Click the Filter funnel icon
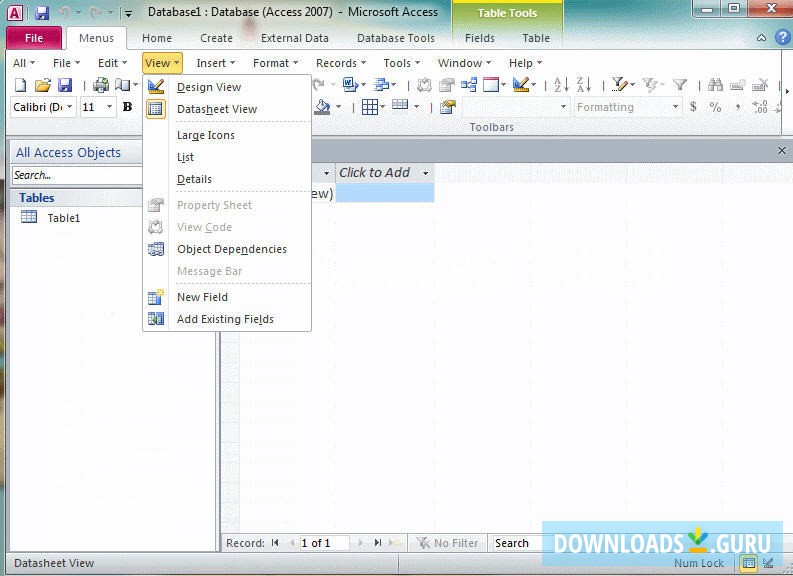Image resolution: width=793 pixels, height=576 pixels. tap(680, 86)
